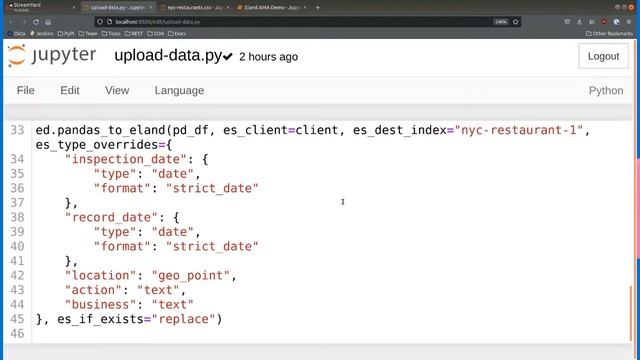Place cursor on "nyc-restaurant-1" string
640x360 pixels.
(518, 130)
